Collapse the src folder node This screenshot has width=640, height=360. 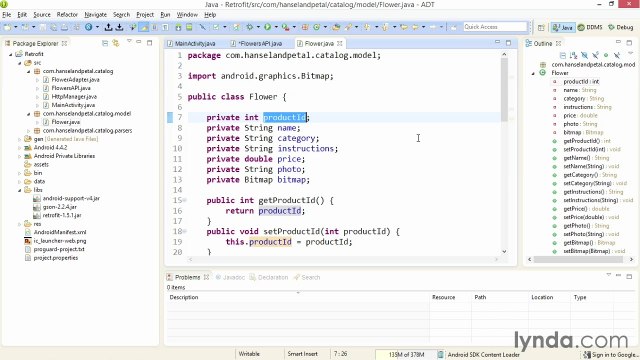[20, 63]
